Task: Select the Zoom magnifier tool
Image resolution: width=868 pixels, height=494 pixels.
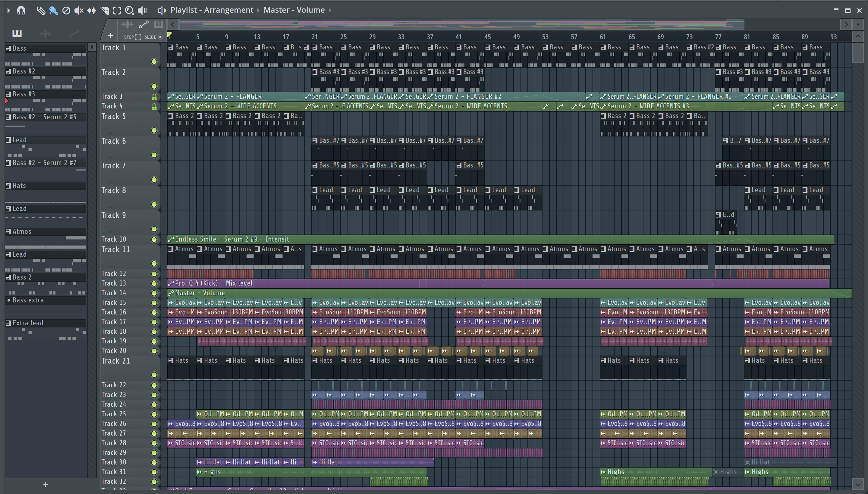Action: 129,11
